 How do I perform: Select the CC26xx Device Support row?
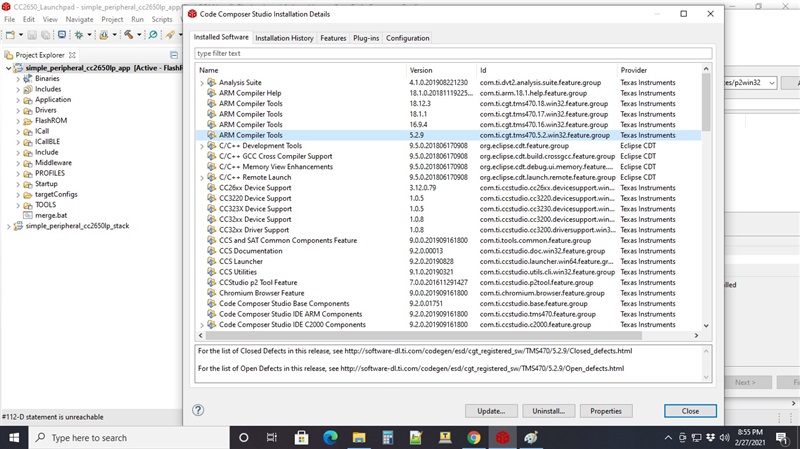tap(448, 188)
